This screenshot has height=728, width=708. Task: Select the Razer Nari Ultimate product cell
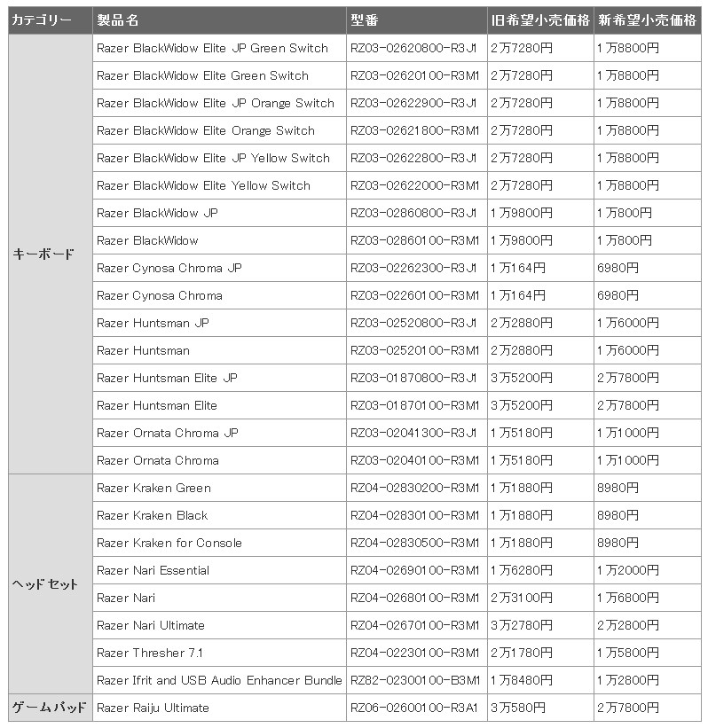pyautogui.click(x=219, y=625)
